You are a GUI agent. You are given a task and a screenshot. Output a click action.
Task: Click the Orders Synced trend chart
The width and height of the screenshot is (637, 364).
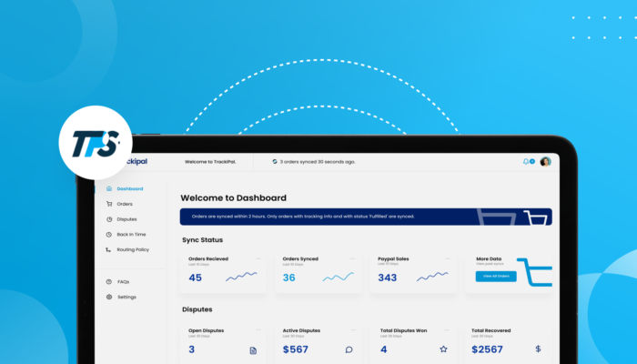[x=338, y=277]
